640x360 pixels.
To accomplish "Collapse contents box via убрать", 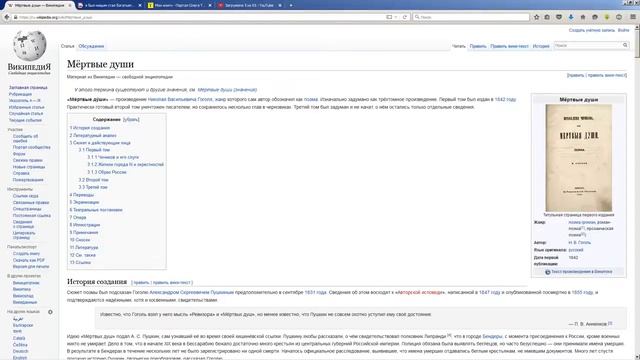I will 131,120.
